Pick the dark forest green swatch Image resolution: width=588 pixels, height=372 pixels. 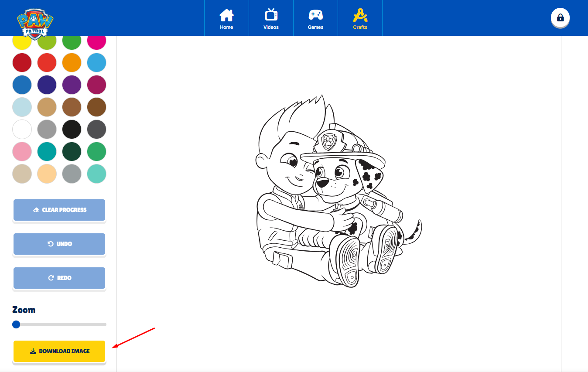[72, 152]
